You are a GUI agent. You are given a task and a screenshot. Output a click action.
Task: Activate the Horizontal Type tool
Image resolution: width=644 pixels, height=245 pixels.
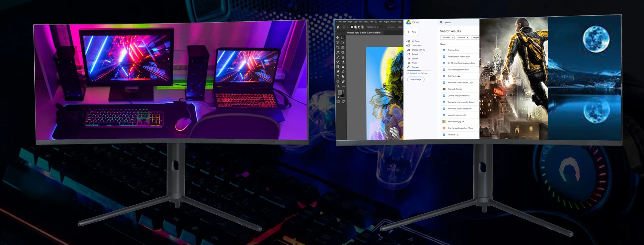point(338,77)
